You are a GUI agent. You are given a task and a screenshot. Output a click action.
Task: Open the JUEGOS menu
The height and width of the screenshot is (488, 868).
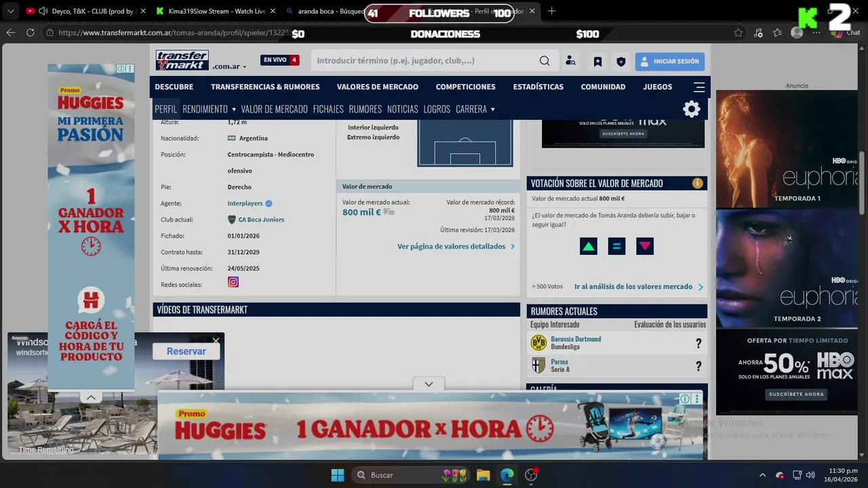pyautogui.click(x=658, y=87)
